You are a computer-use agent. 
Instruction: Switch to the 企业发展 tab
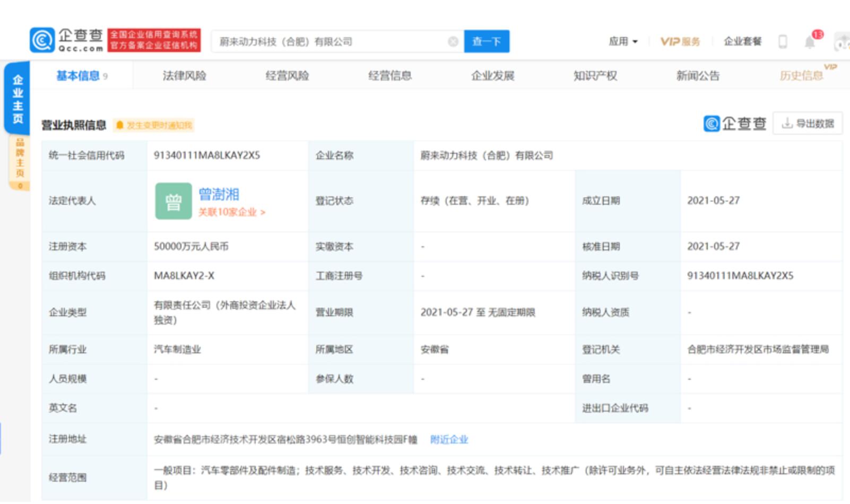click(x=493, y=76)
